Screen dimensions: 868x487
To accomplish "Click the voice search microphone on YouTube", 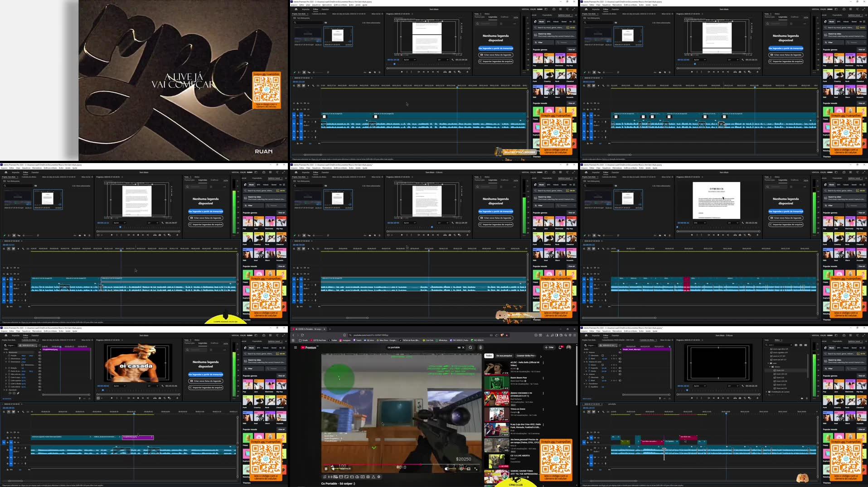I will pos(480,347).
